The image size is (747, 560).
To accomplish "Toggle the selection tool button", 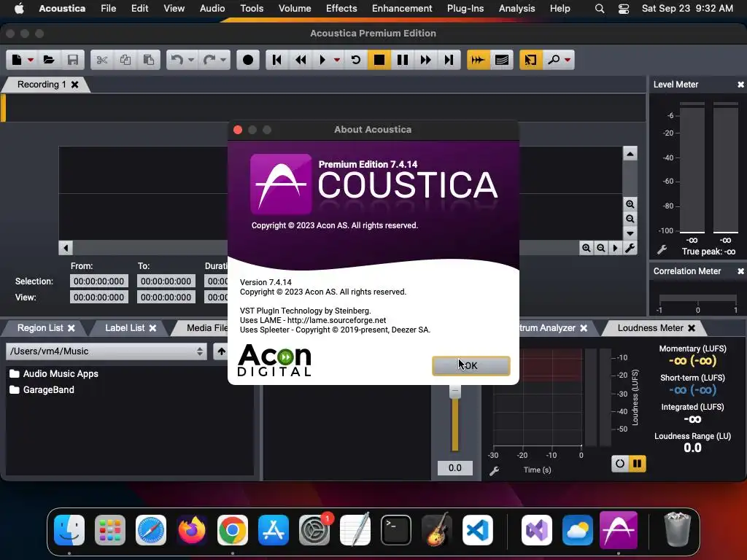I will (x=531, y=60).
